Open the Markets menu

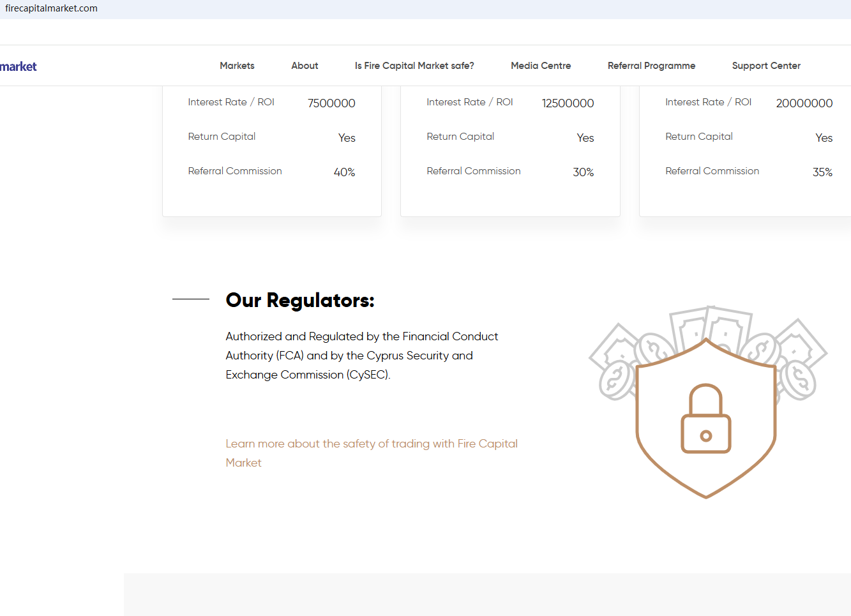pos(237,66)
